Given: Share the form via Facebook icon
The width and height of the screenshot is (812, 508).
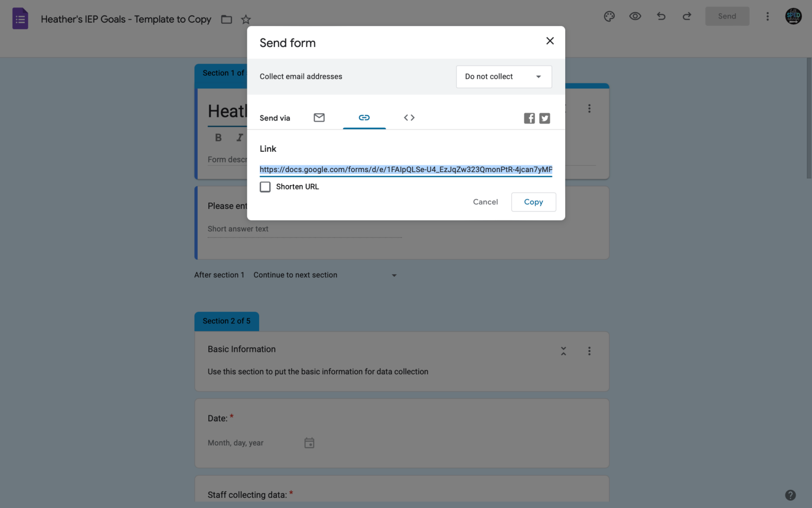Looking at the screenshot, I should click(x=529, y=118).
